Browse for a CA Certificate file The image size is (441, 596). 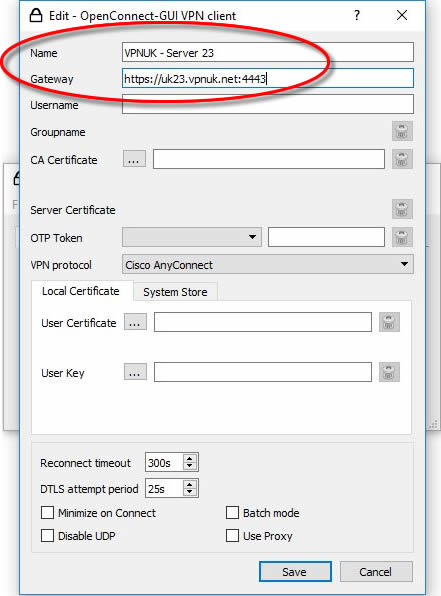[134, 159]
